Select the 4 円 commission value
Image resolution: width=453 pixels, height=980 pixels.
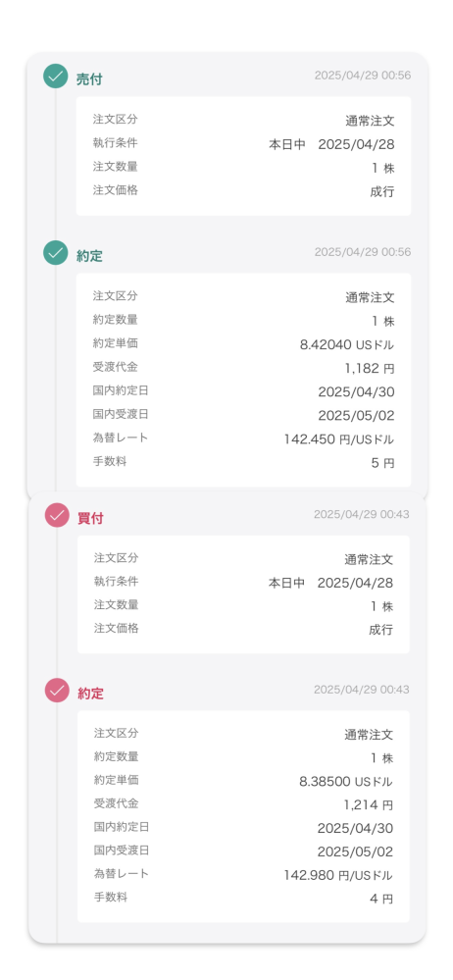pyautogui.click(x=381, y=899)
